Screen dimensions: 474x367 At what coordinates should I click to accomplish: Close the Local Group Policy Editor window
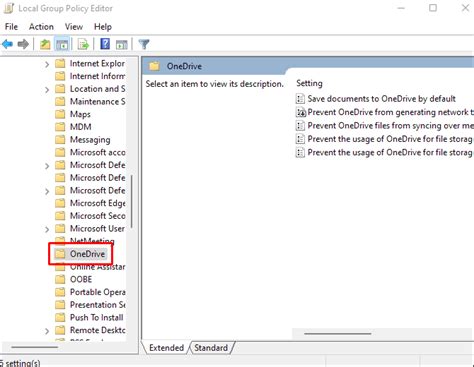pyautogui.click(x=465, y=8)
